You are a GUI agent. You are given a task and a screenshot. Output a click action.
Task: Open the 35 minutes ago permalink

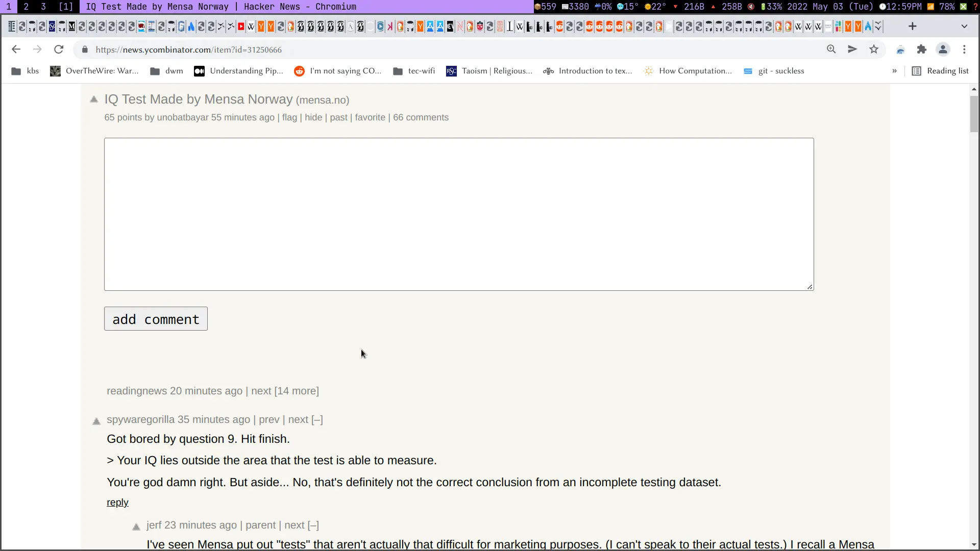click(x=214, y=420)
